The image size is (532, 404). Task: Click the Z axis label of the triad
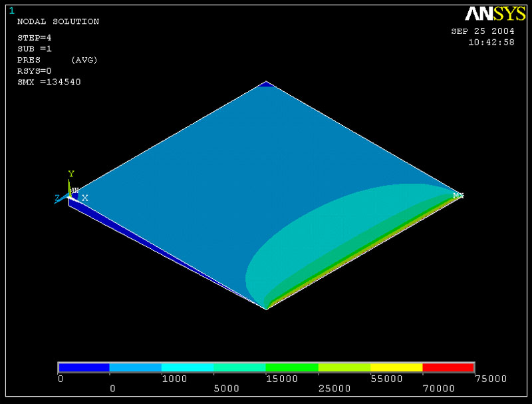(x=57, y=198)
